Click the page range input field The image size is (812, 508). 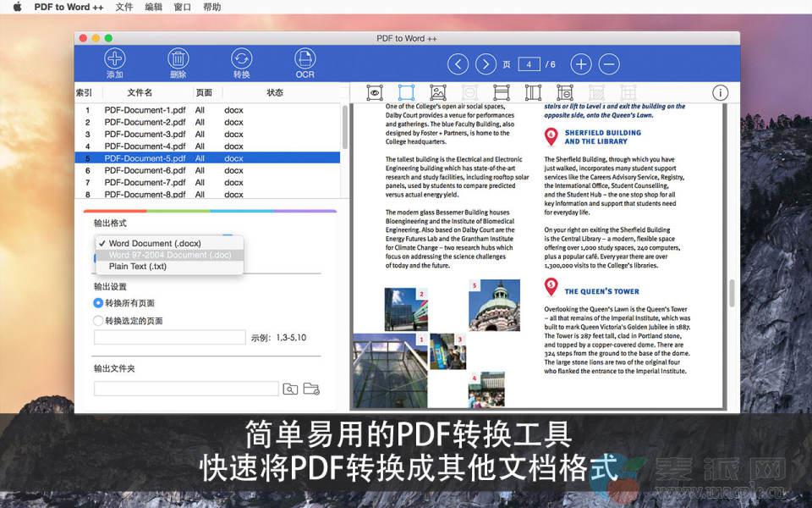[169, 338]
